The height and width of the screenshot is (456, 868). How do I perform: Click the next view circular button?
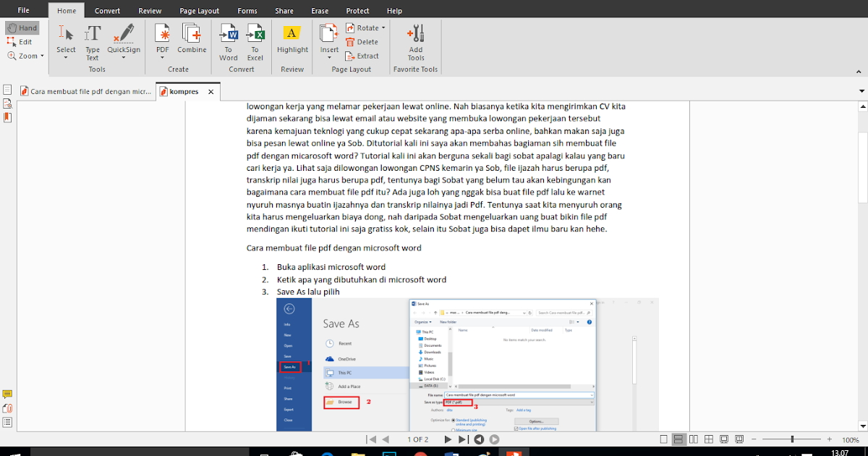(494, 439)
